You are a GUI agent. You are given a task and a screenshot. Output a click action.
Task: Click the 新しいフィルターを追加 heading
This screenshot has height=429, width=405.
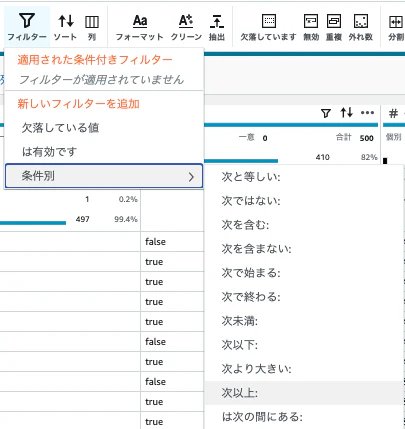click(x=78, y=104)
